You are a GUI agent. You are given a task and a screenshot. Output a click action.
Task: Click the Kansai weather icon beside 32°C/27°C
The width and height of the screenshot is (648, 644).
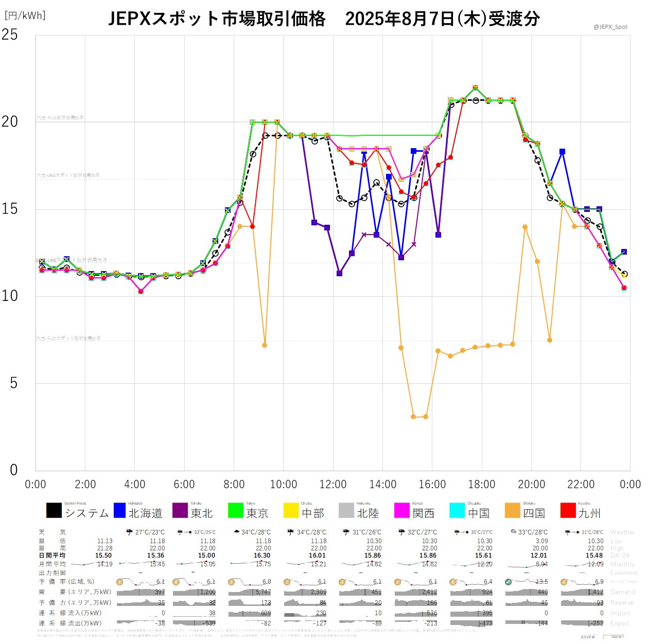coord(402,532)
